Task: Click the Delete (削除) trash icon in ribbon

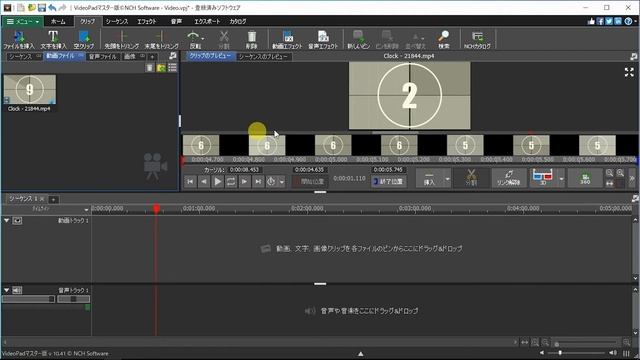Action: (252, 40)
